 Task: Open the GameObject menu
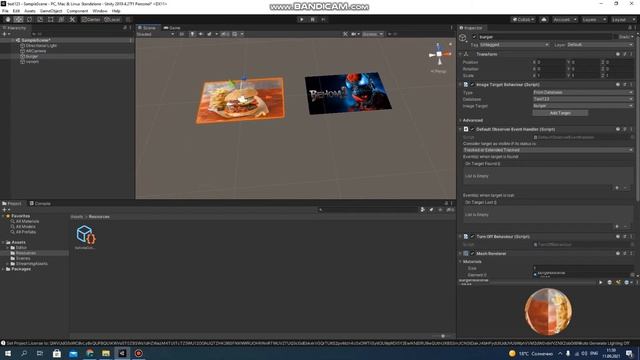point(51,11)
